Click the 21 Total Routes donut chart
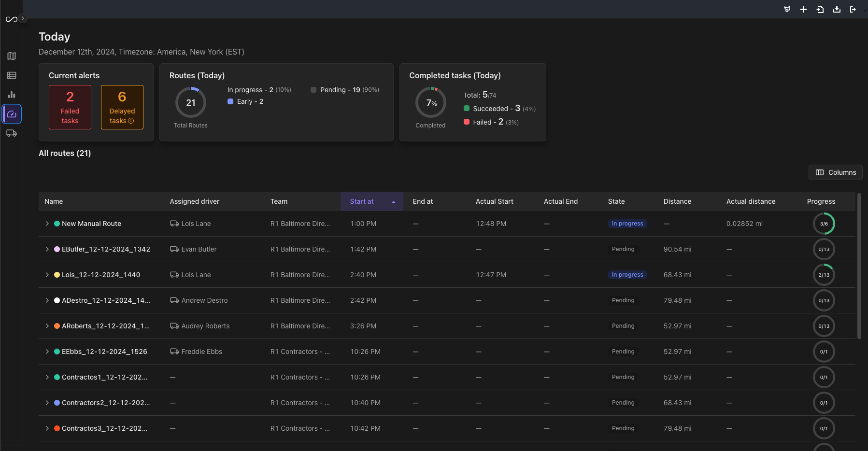This screenshot has width=868, height=451. 191,102
